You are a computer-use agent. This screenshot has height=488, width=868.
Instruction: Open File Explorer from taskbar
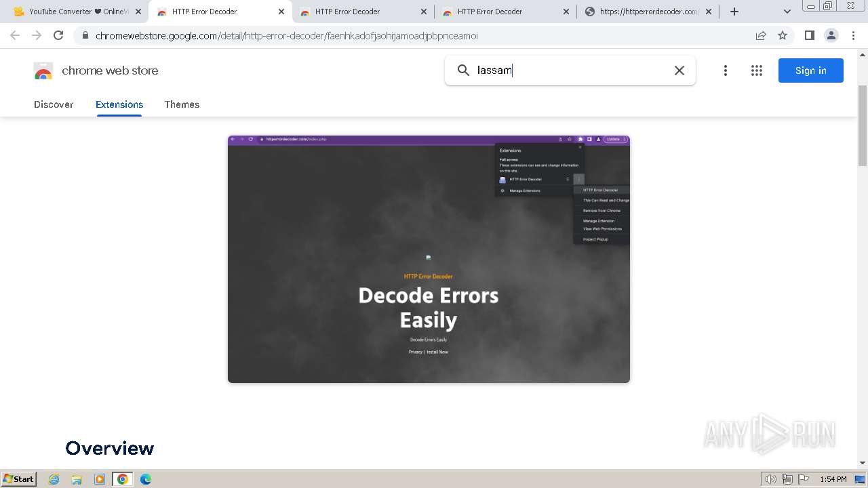pyautogui.click(x=77, y=479)
